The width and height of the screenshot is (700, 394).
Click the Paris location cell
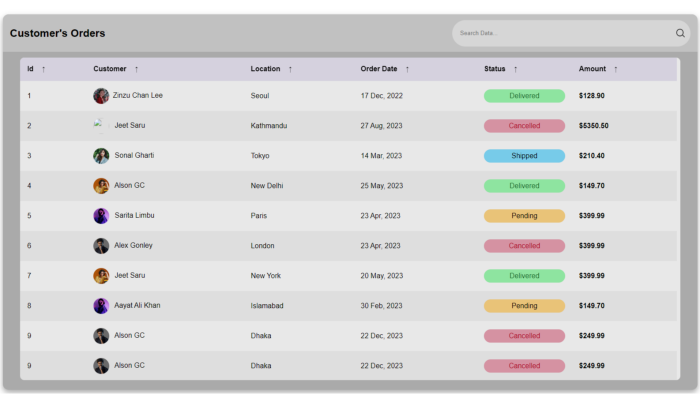click(x=258, y=216)
